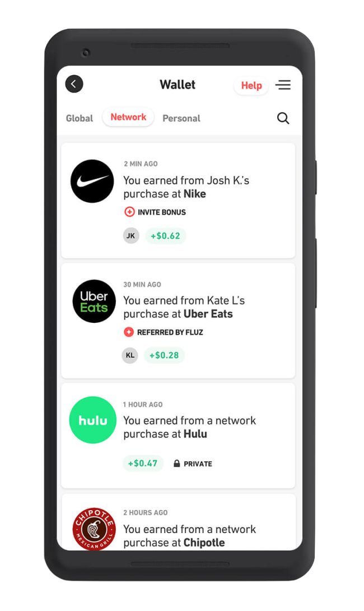Tap the +$0.47 Hulu earnings badge
This screenshot has width=364, height=611.
(143, 464)
